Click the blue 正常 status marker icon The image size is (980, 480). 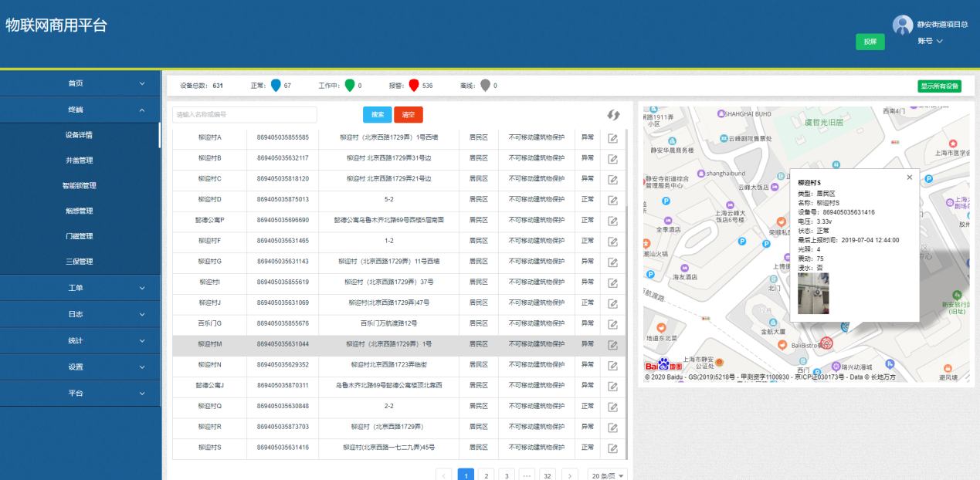[276, 86]
